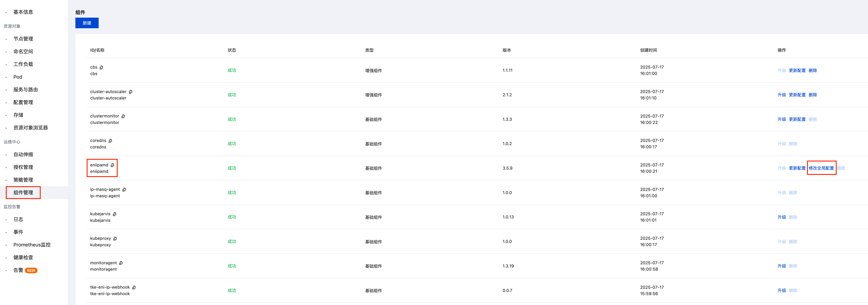Copy the ip-masq-agent component ID
The width and height of the screenshot is (868, 305).
coord(124,190)
